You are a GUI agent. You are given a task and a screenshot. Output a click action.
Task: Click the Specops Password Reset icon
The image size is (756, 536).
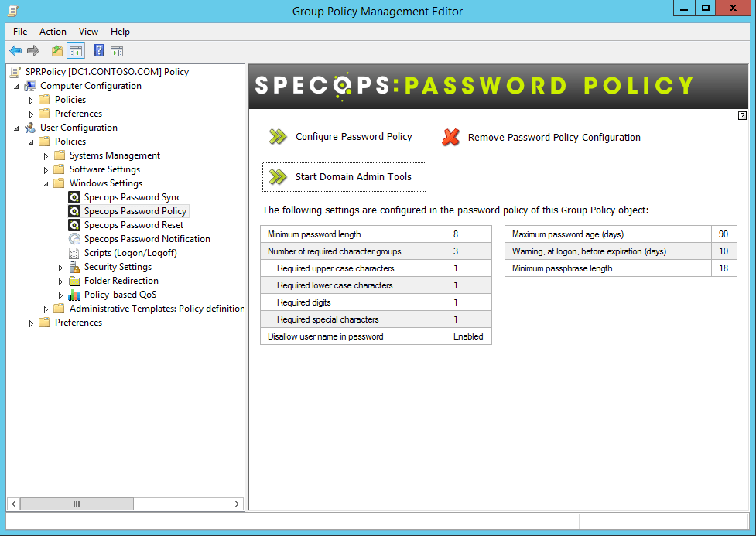click(74, 225)
